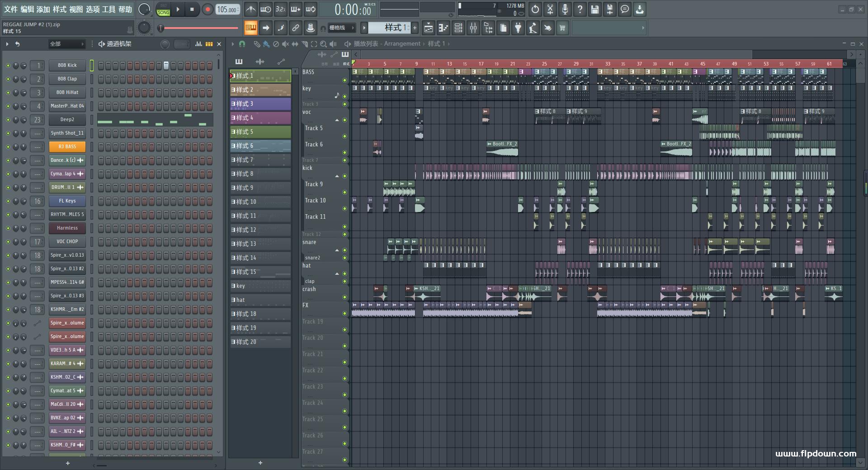This screenshot has width=868, height=470.
Task: Toggle playlist snap magnet icon
Action: click(242, 44)
